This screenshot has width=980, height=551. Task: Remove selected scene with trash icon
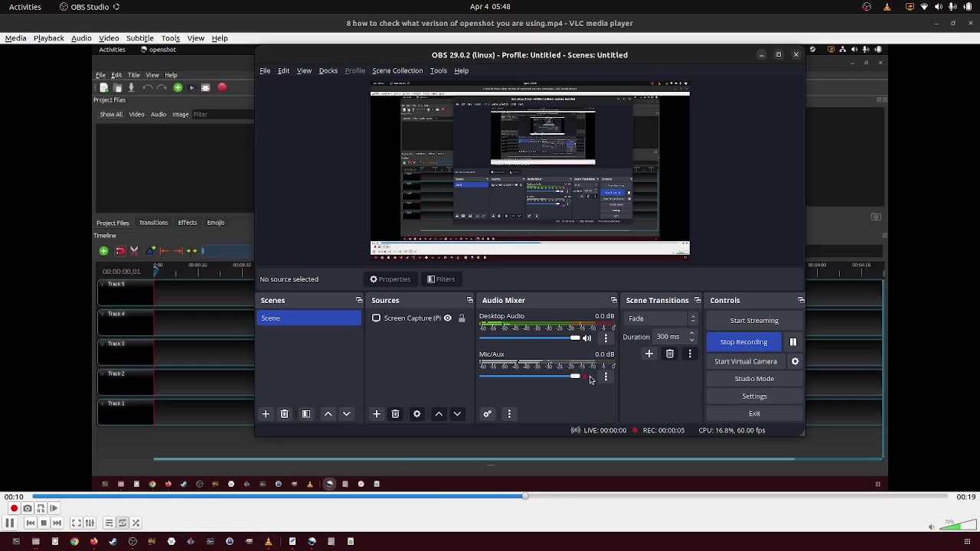point(284,414)
